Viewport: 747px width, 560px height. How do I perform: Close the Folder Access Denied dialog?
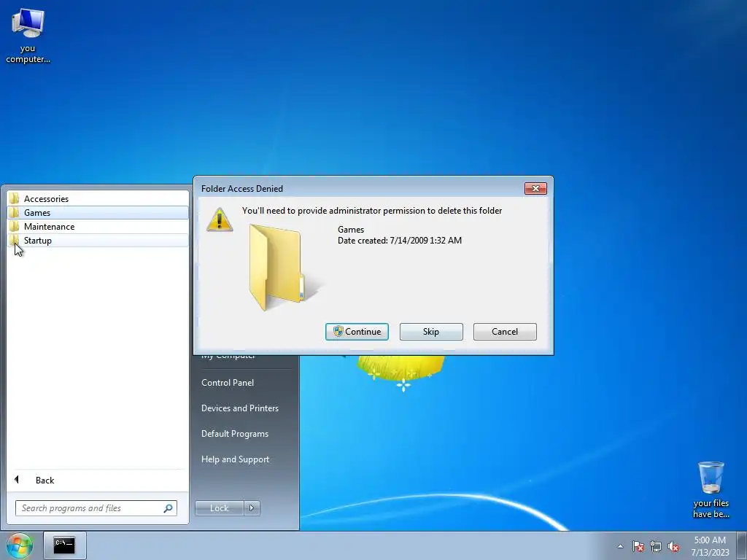click(x=535, y=189)
